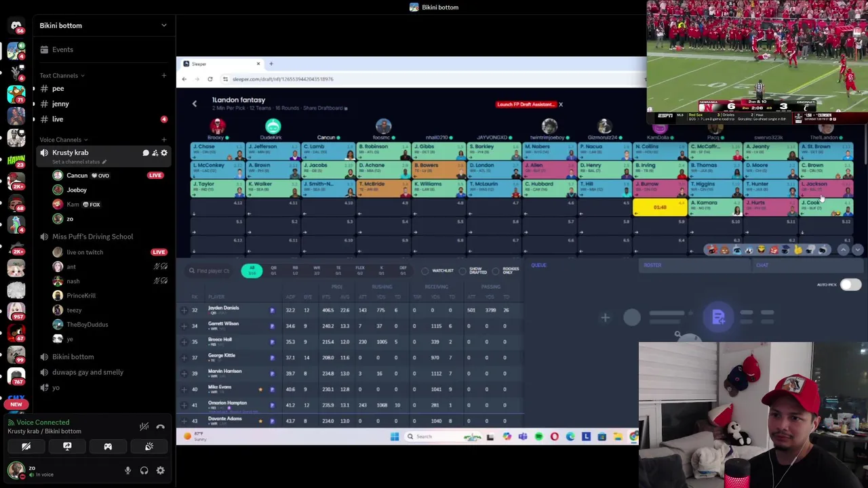Viewport: 868px width, 488px height.
Task: Open the QUEUE tab
Action: (x=538, y=265)
